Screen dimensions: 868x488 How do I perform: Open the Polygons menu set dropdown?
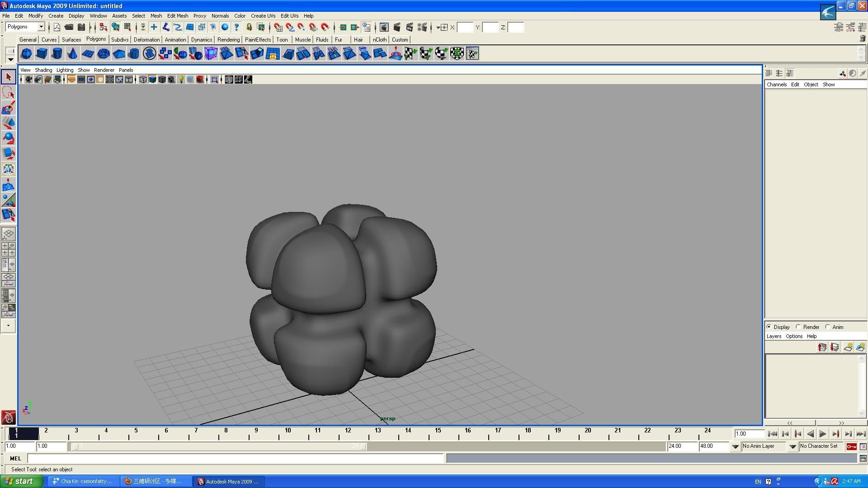coord(41,27)
